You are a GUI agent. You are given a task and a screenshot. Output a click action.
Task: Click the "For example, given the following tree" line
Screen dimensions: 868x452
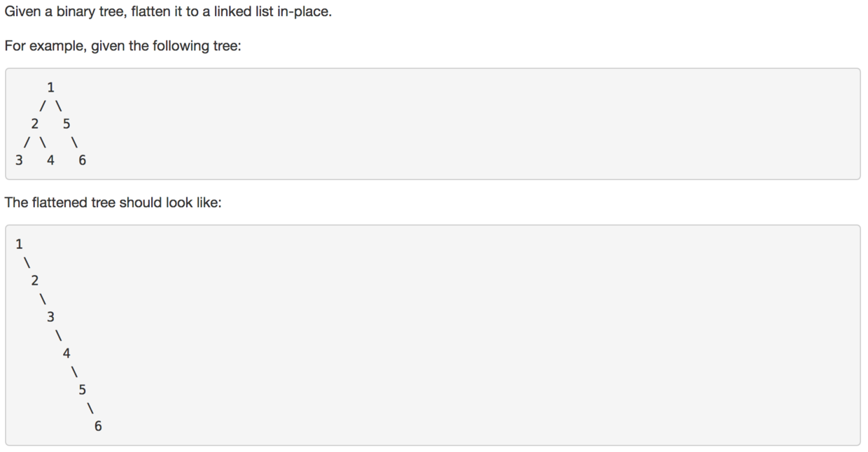pyautogui.click(x=122, y=46)
